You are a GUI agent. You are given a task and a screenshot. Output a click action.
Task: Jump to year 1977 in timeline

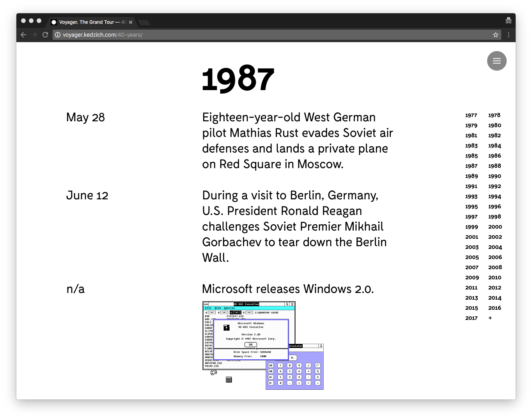[x=471, y=115]
